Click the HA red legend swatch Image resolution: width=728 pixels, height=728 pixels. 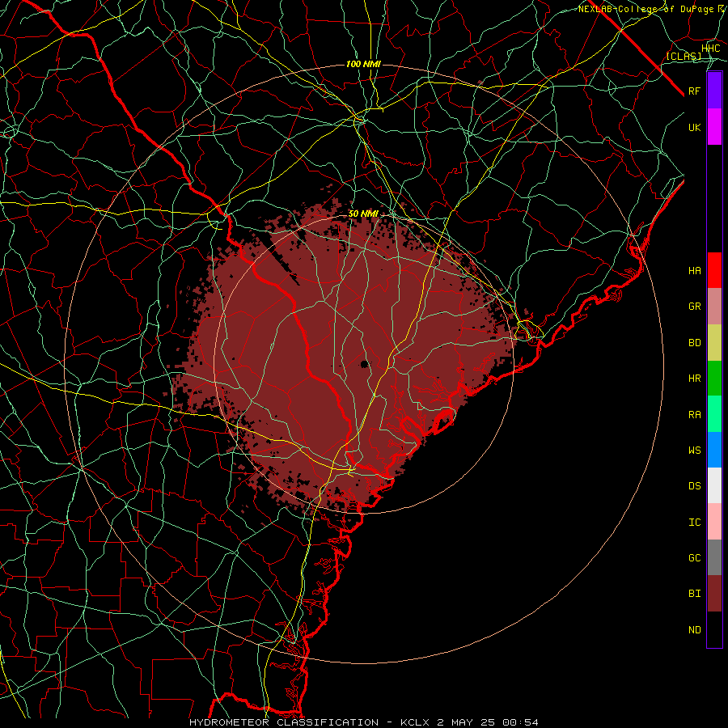coord(714,270)
